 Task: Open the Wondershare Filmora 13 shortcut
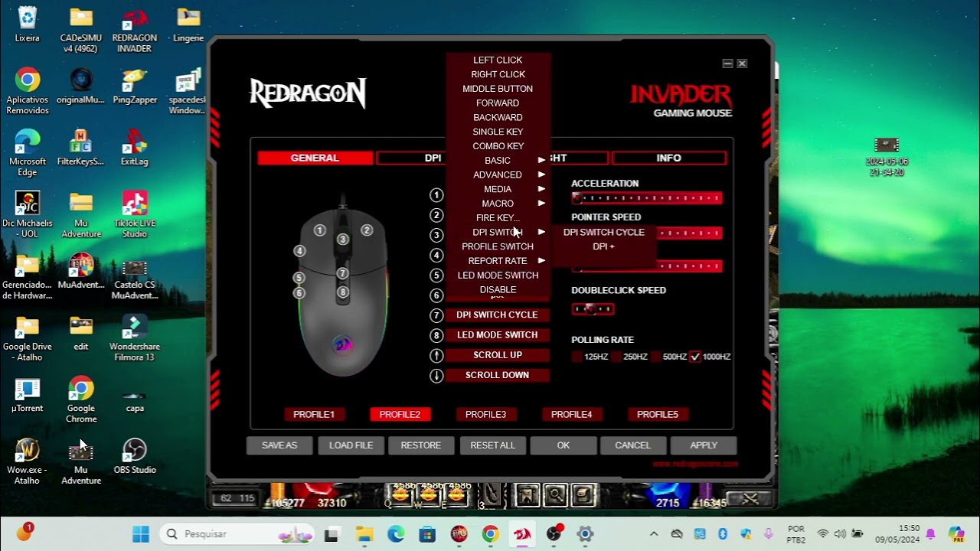click(x=135, y=337)
